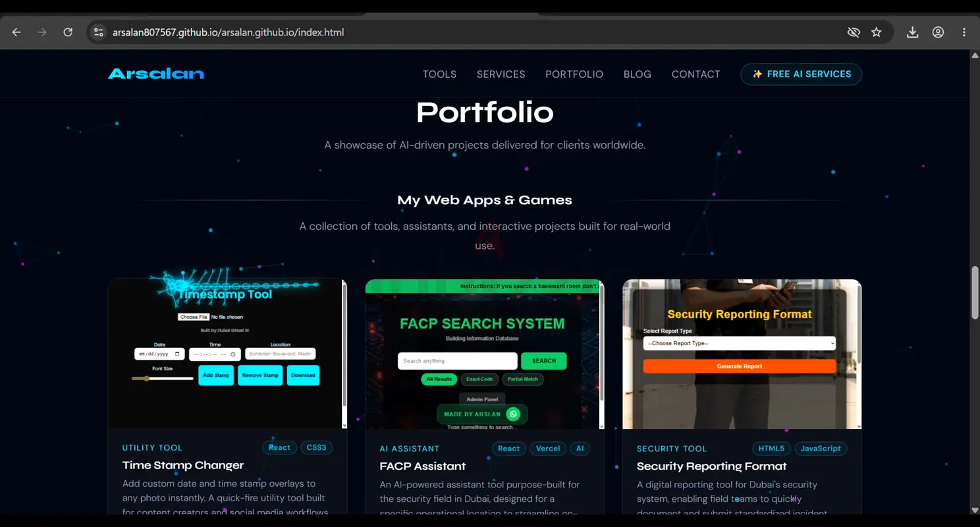The image size is (980, 527).
Task: Click the SECURITY TOOL category label
Action: click(672, 449)
